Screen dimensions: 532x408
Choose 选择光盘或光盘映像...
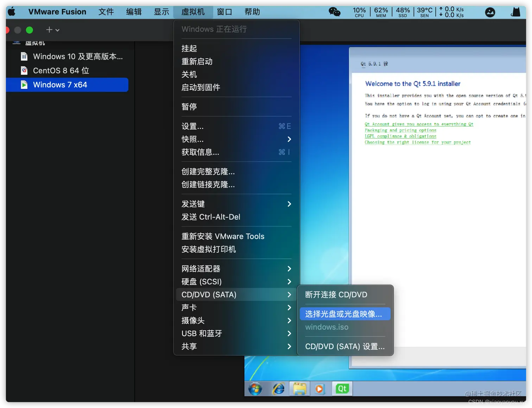click(345, 314)
